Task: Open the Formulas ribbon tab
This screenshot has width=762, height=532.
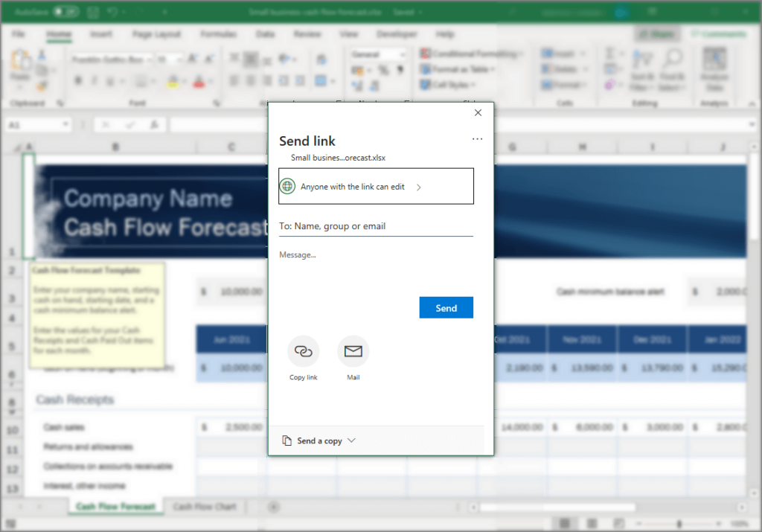Action: tap(219, 34)
